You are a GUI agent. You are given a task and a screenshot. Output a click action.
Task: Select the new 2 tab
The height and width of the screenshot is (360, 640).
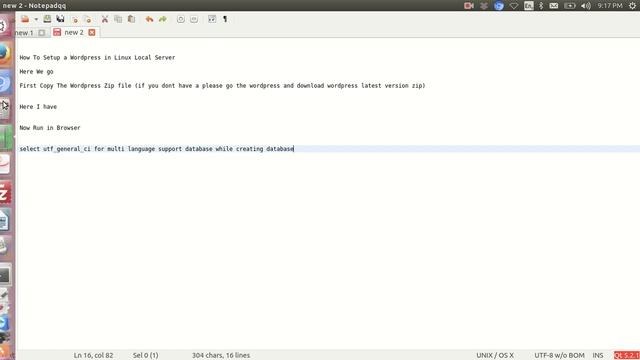click(x=74, y=32)
